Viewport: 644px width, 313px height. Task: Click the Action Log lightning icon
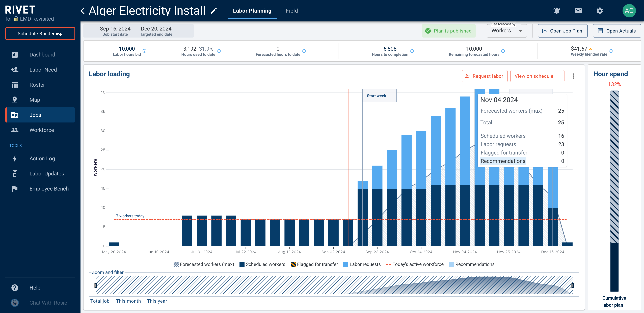pyautogui.click(x=15, y=159)
